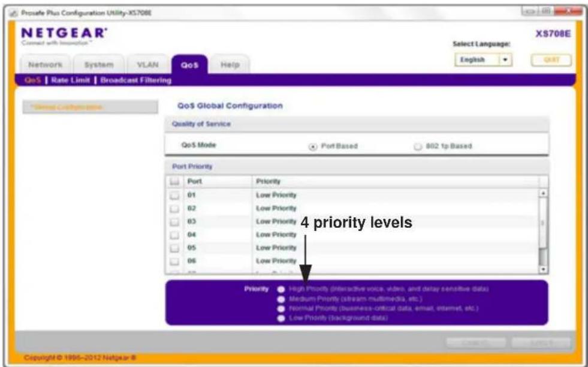Select Normal Priority radio option
Viewport: 588px width, 367px height.
[x=281, y=308]
